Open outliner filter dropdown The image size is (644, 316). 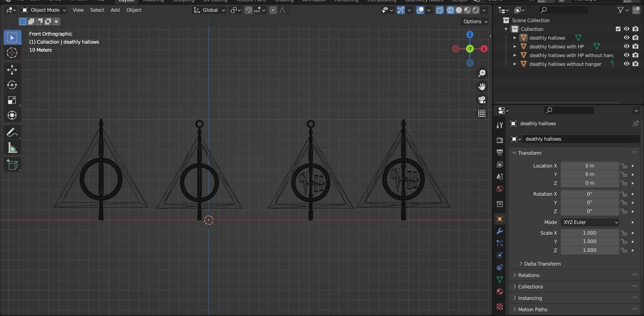623,10
